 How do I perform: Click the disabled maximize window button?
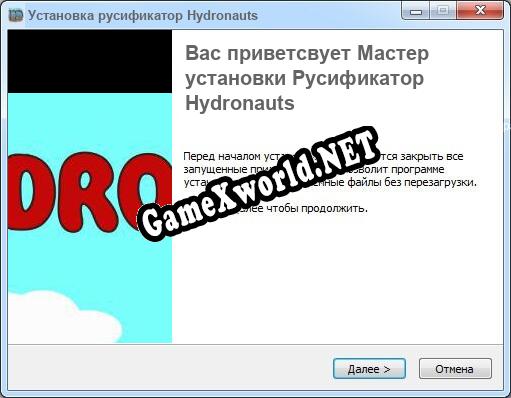(443, 12)
